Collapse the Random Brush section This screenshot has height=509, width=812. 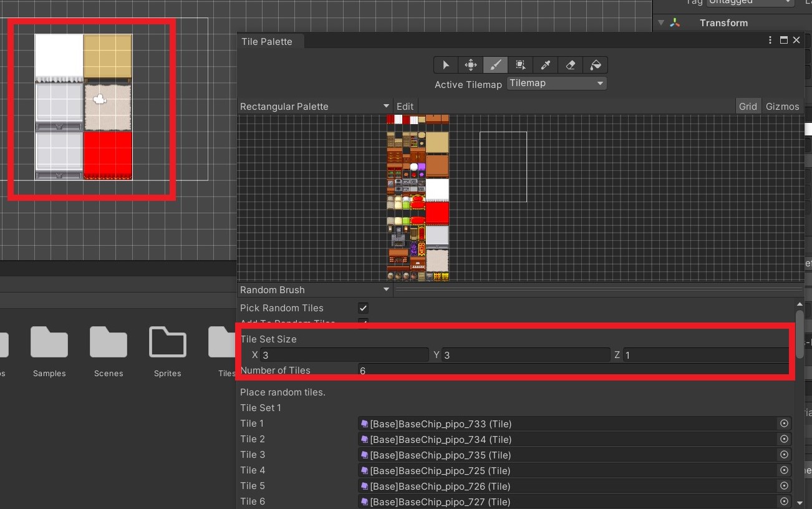(x=386, y=289)
